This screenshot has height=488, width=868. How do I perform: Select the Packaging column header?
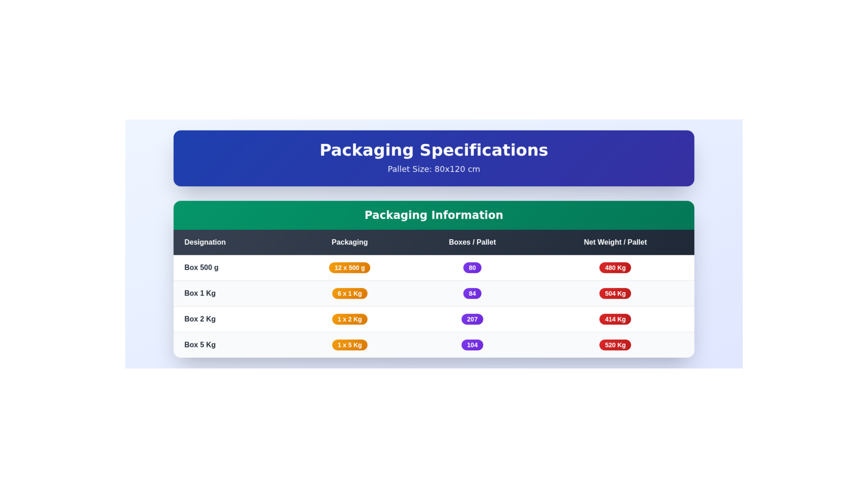[349, 242]
